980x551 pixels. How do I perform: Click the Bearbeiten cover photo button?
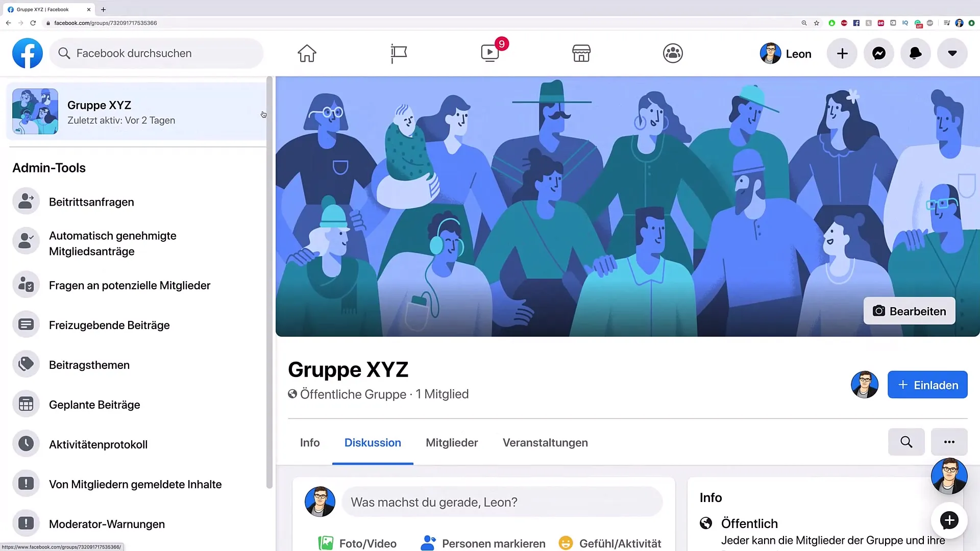pos(909,311)
